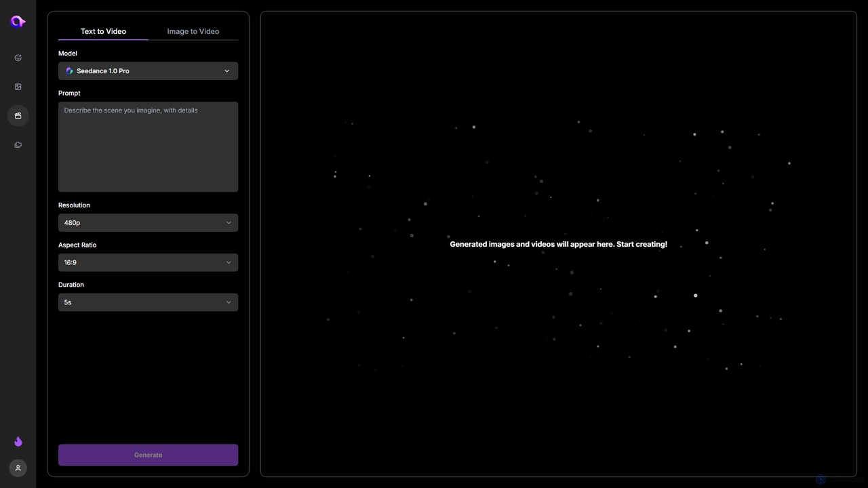Select the video clapperboard sidebar icon
Viewport: 868px width, 488px height.
click(18, 116)
